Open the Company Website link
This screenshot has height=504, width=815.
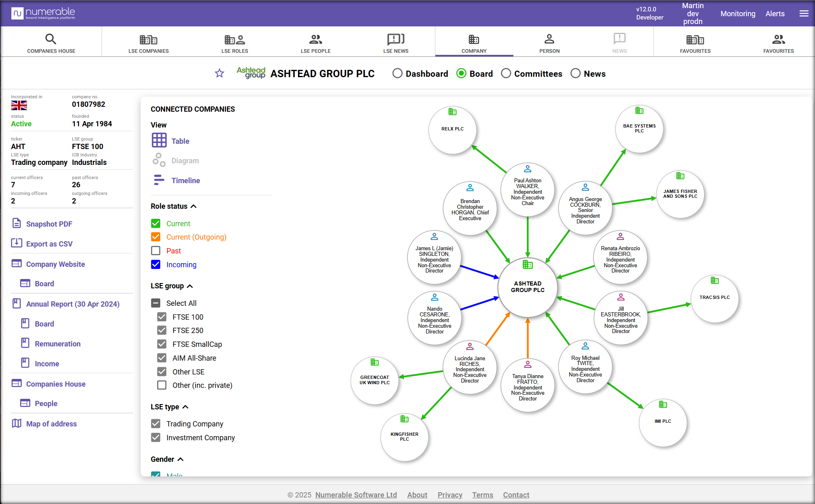point(55,264)
